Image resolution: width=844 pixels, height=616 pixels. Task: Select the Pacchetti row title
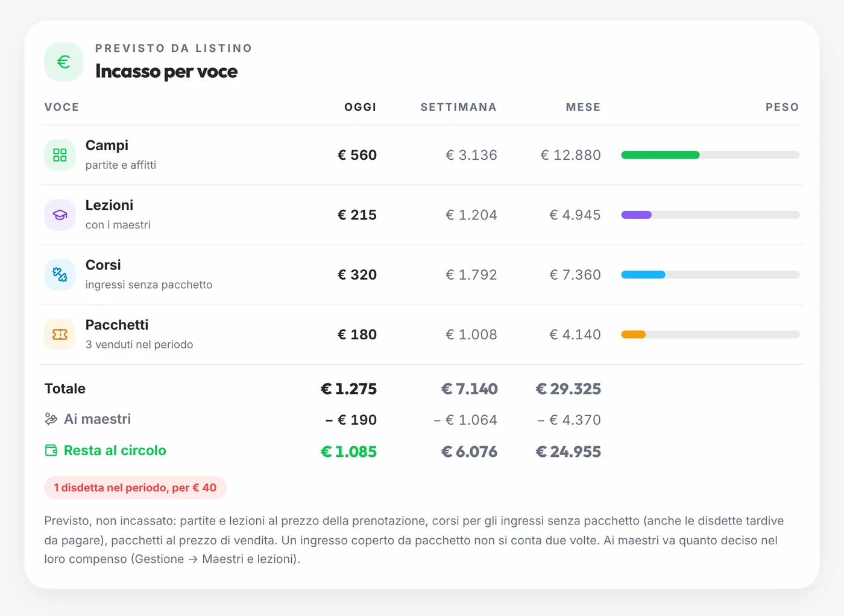click(117, 324)
